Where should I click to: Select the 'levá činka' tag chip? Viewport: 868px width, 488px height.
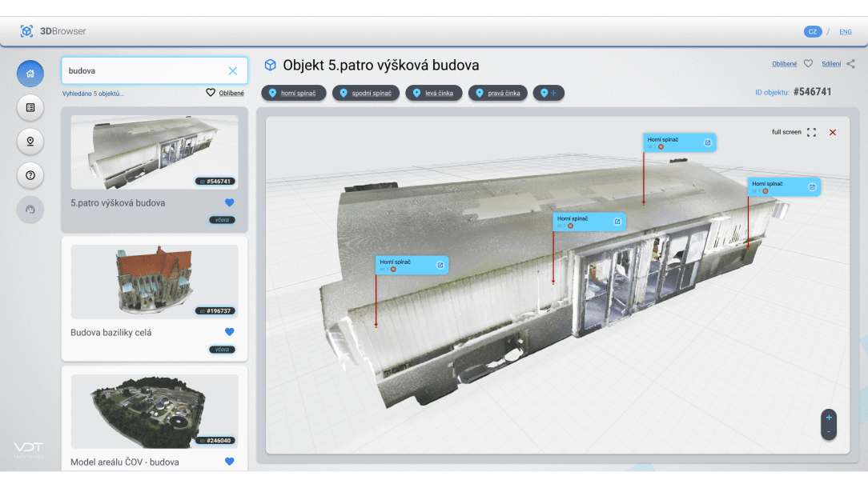click(433, 93)
